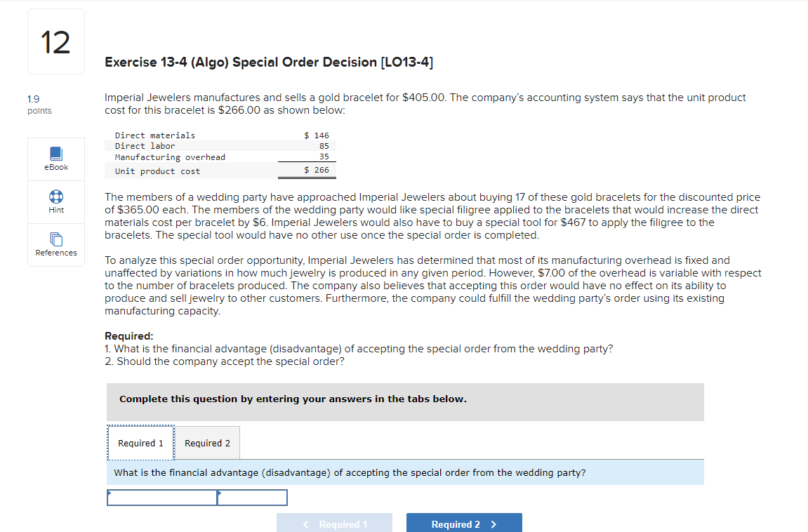Click the disabled Required 1 back button

334,524
